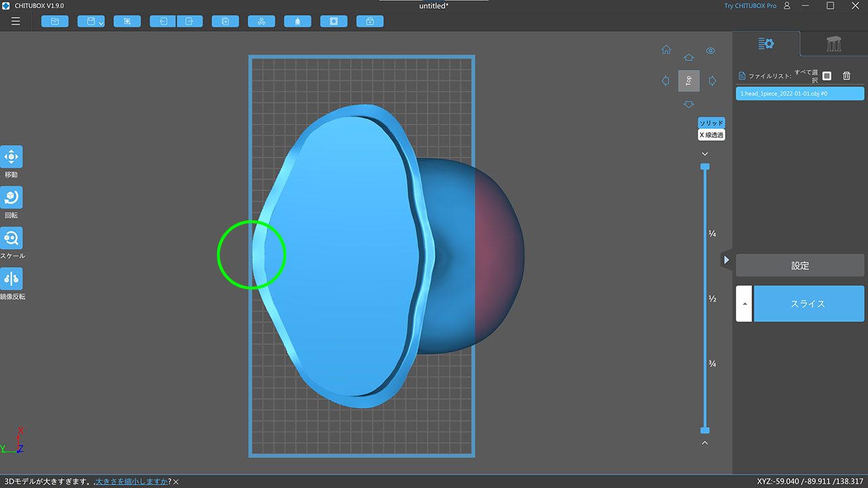The width and height of the screenshot is (868, 488).
Task: Select the Move (移動) tool
Action: pos(12,157)
